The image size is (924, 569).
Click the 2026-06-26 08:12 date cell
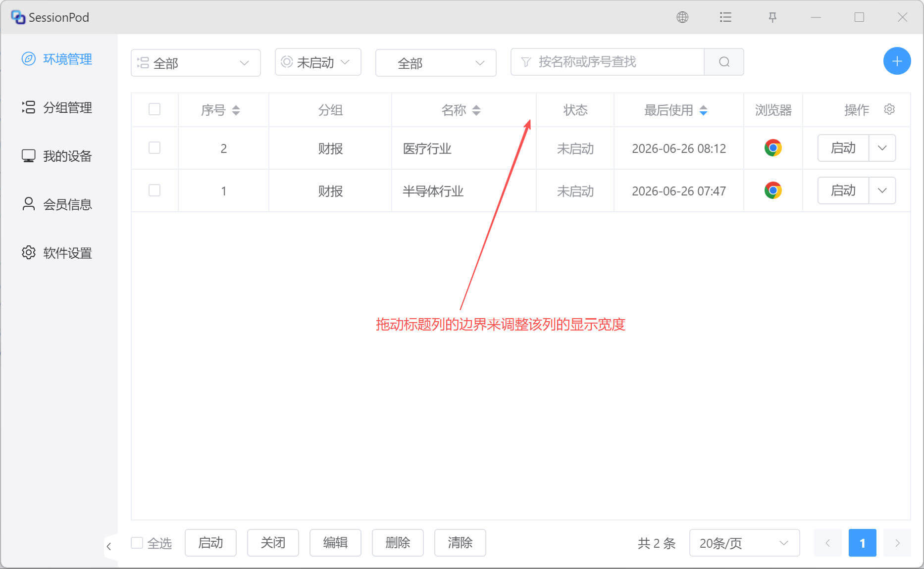coord(679,148)
